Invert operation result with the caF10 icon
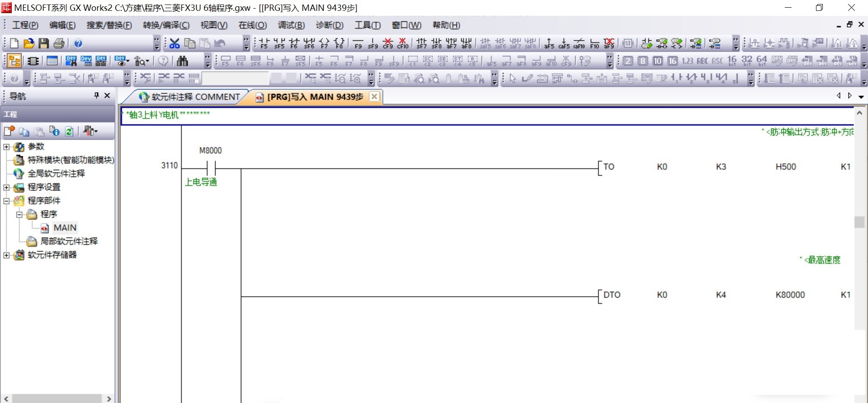Screen dimensions: 868x403 point(579,43)
